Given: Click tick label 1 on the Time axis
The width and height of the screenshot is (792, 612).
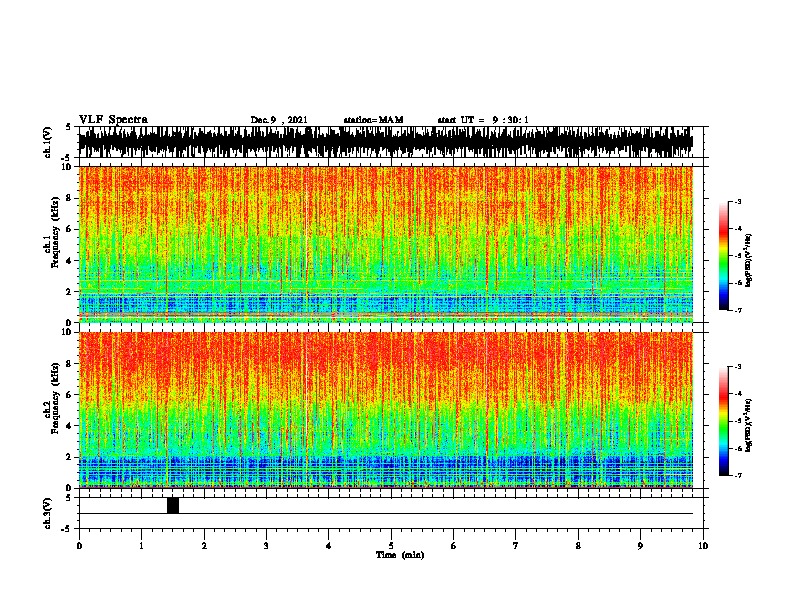Looking at the screenshot, I should point(141,546).
